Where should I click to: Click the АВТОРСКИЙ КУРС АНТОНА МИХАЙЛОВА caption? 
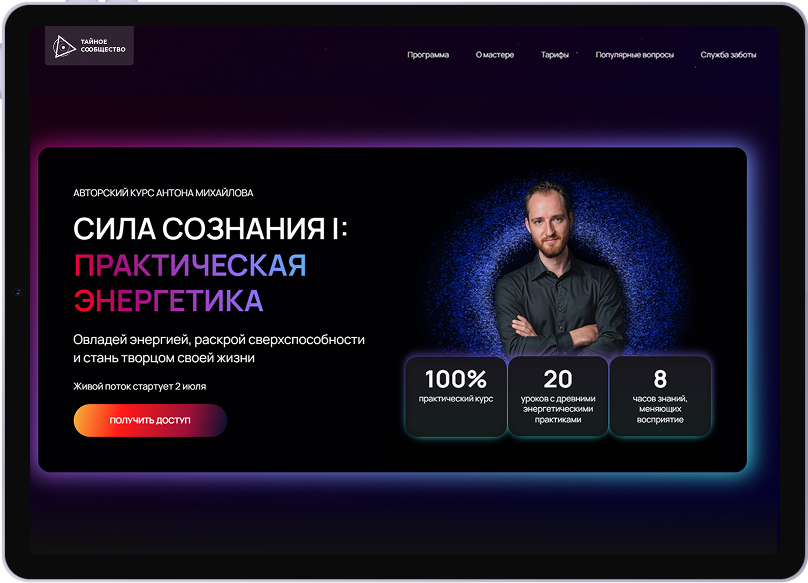pos(163,193)
